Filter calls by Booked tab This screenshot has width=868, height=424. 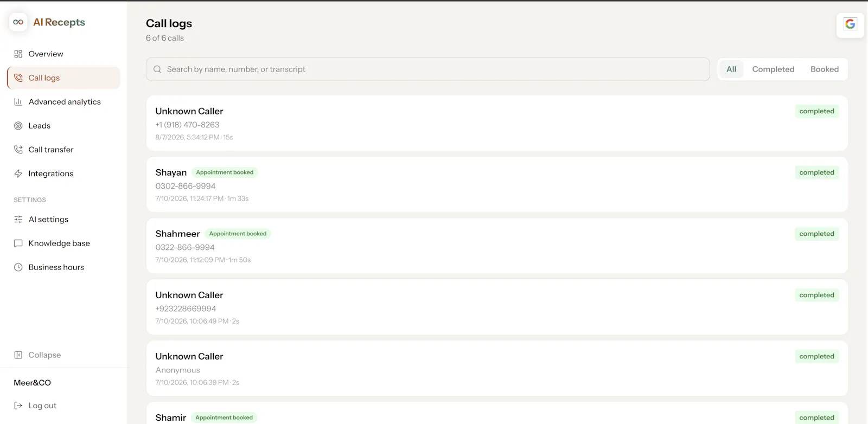[825, 69]
